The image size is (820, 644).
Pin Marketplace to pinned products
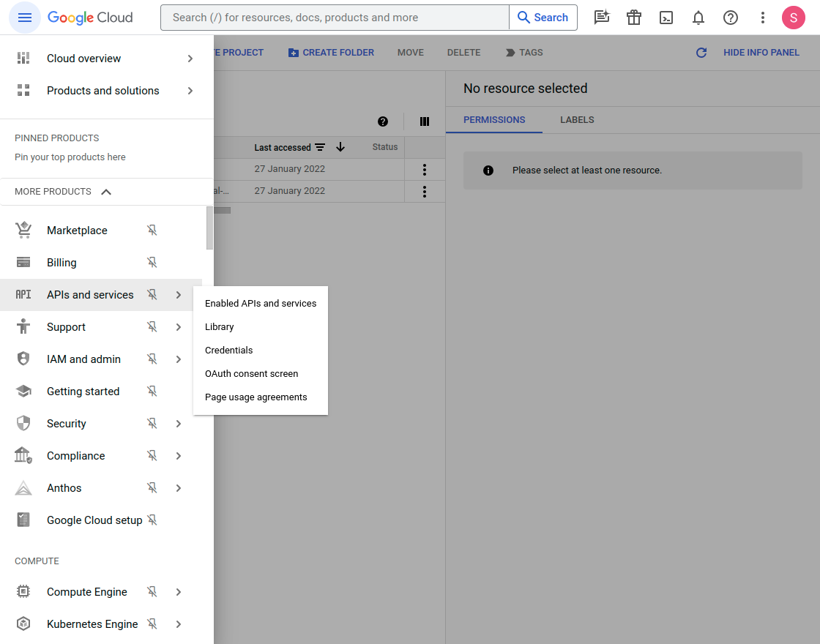(x=152, y=230)
